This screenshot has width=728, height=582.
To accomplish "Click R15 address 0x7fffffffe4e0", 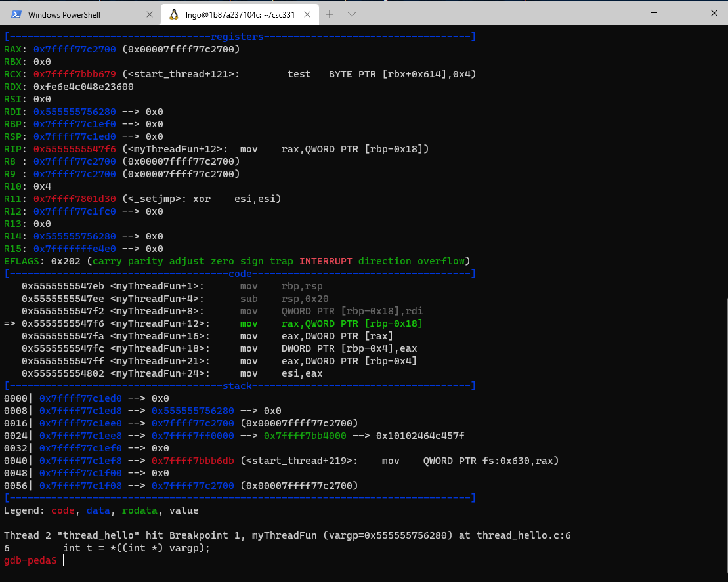I will point(75,249).
